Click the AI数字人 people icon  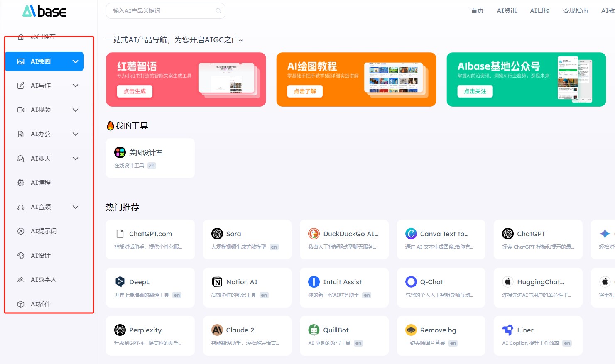(21, 280)
